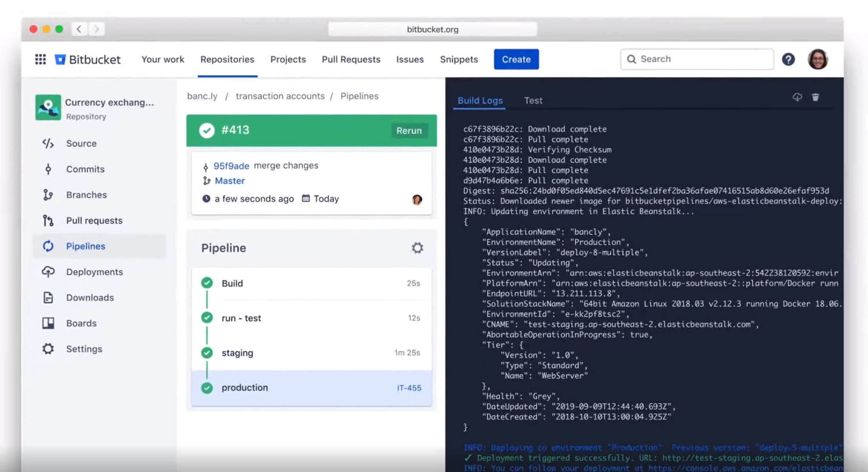
Task: Open the Your work menu
Action: pyautogui.click(x=163, y=59)
